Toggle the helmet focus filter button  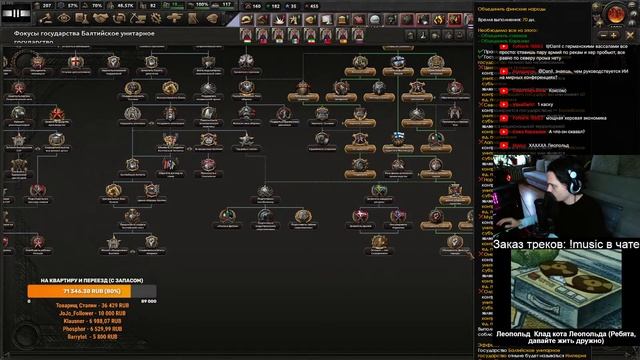pos(410,36)
